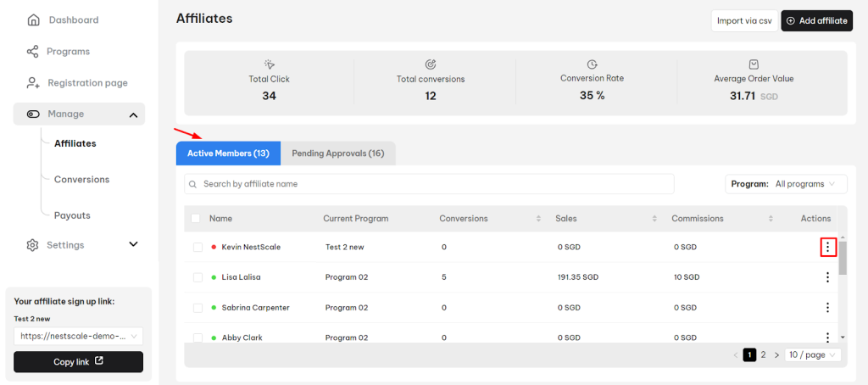The height and width of the screenshot is (385, 868).
Task: Open the Program All programs dropdown
Action: click(786, 184)
